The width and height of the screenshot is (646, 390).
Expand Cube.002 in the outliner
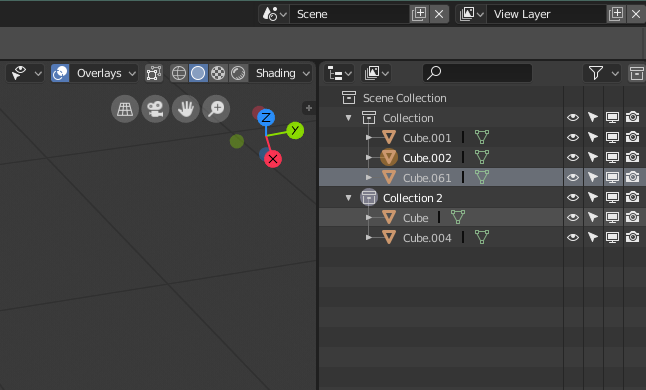tap(369, 157)
